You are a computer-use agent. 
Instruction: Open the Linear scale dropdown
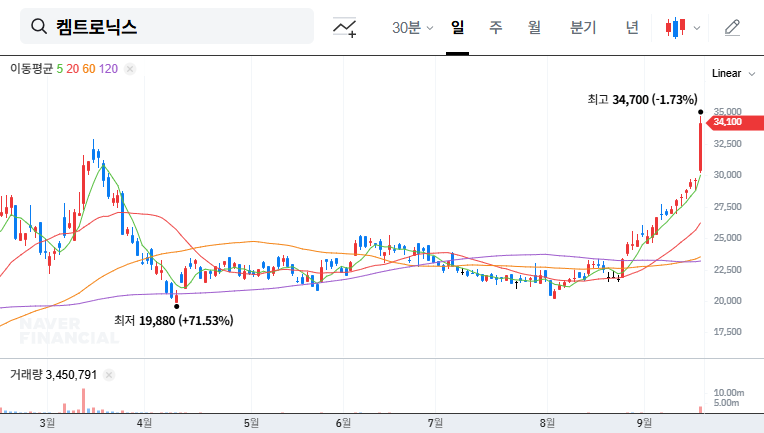point(733,74)
